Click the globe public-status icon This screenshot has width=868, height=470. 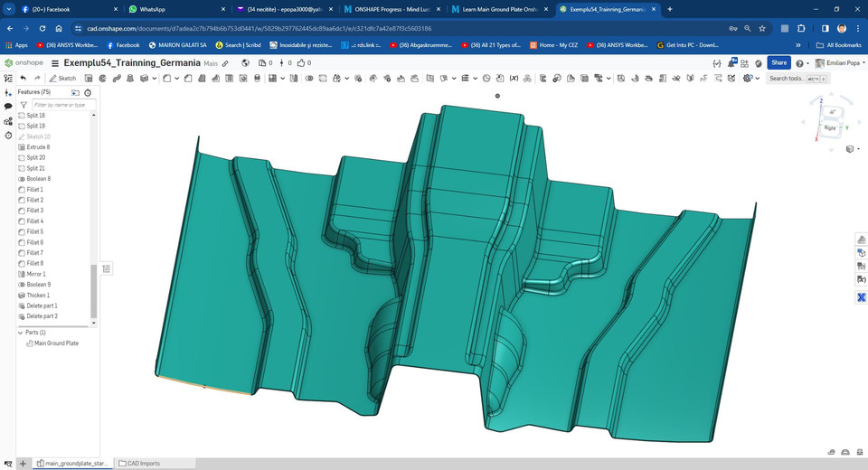tap(245, 63)
